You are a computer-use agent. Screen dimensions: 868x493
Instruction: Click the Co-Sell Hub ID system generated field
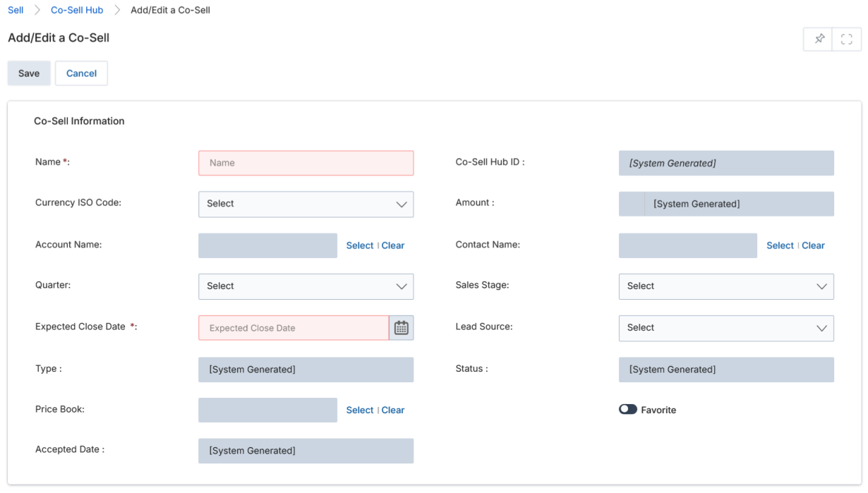726,163
